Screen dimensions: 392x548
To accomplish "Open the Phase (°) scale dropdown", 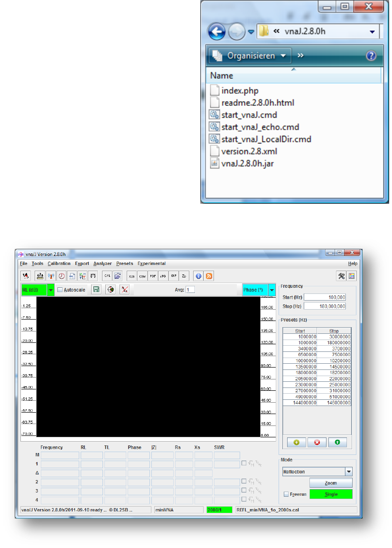I will (x=272, y=290).
